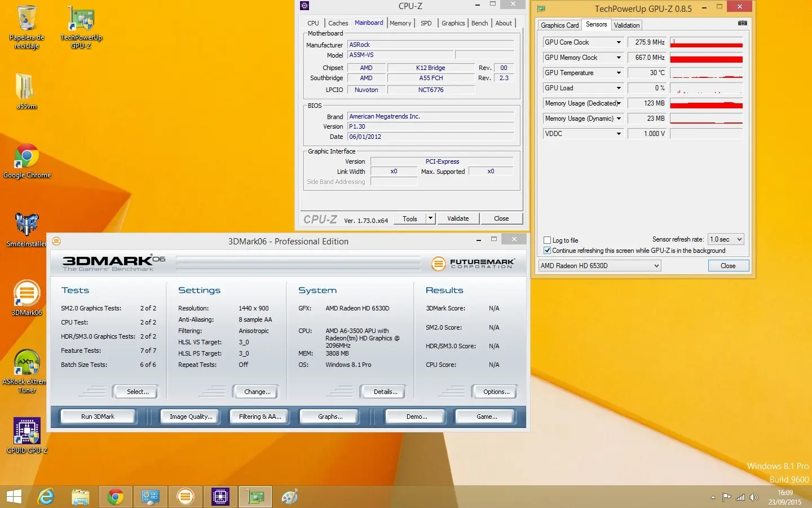Open File Explorer from taskbar

click(81, 497)
